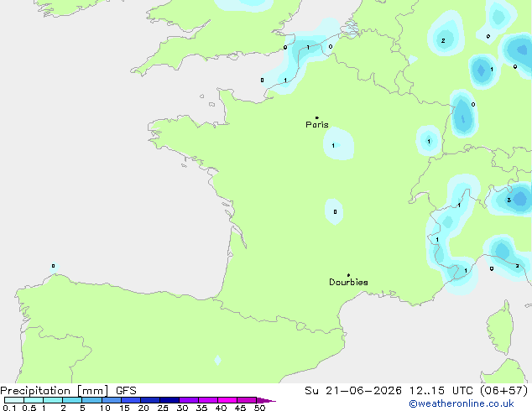Pick the 35–40 mm violet legend swatch
Screen dimensions: 532x411
click(x=208, y=400)
